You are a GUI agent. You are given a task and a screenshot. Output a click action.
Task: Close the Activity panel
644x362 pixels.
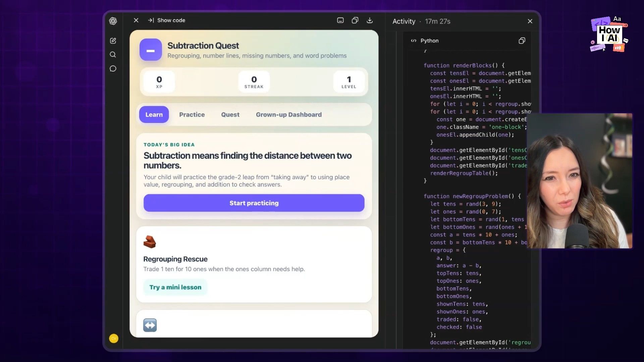coord(530,21)
